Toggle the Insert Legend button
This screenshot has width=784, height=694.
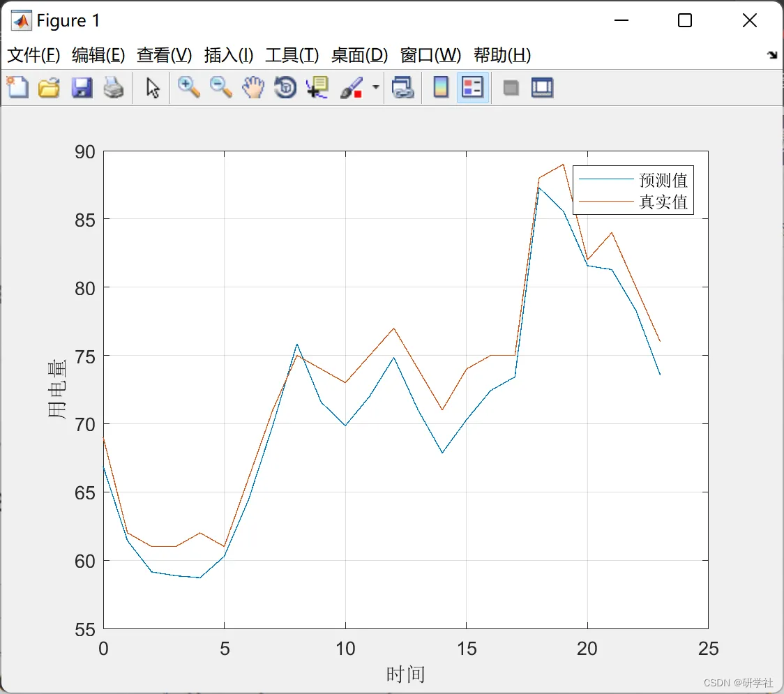(x=472, y=87)
